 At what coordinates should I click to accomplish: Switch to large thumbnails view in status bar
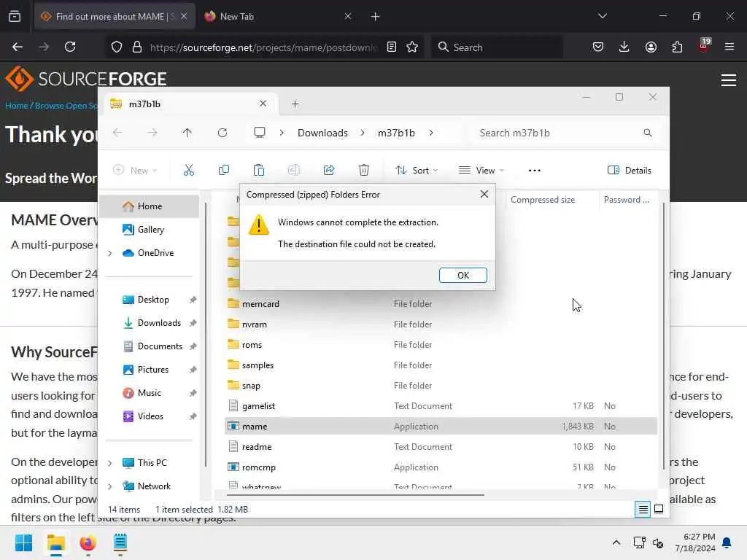click(x=659, y=510)
